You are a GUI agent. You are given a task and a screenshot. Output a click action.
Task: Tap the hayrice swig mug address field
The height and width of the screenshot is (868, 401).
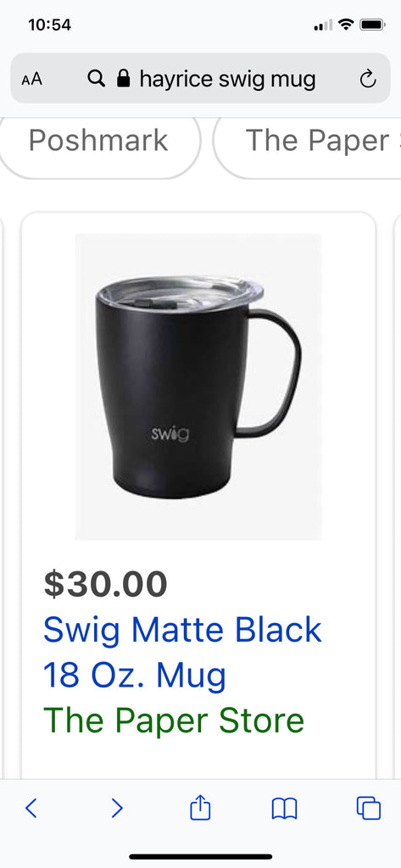(200, 78)
